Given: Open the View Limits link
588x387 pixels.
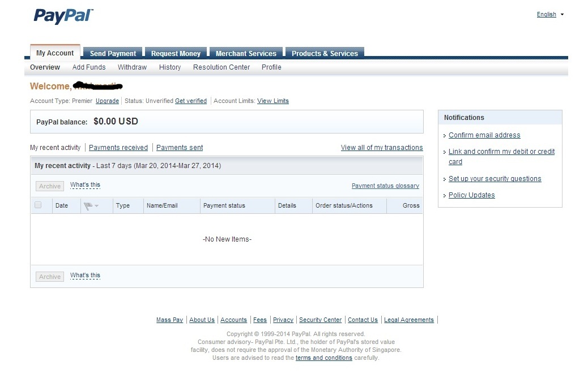Looking at the screenshot, I should click(x=273, y=101).
